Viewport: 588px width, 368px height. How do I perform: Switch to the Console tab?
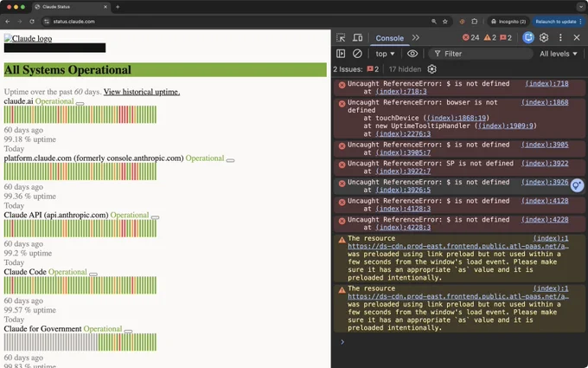point(389,38)
